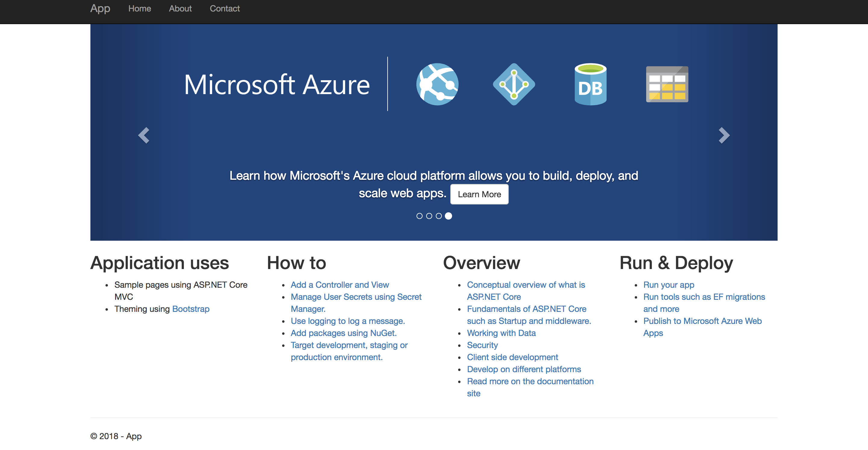Click the Microsoft Azure banner title
Screen dimensions: 868x450
point(277,85)
